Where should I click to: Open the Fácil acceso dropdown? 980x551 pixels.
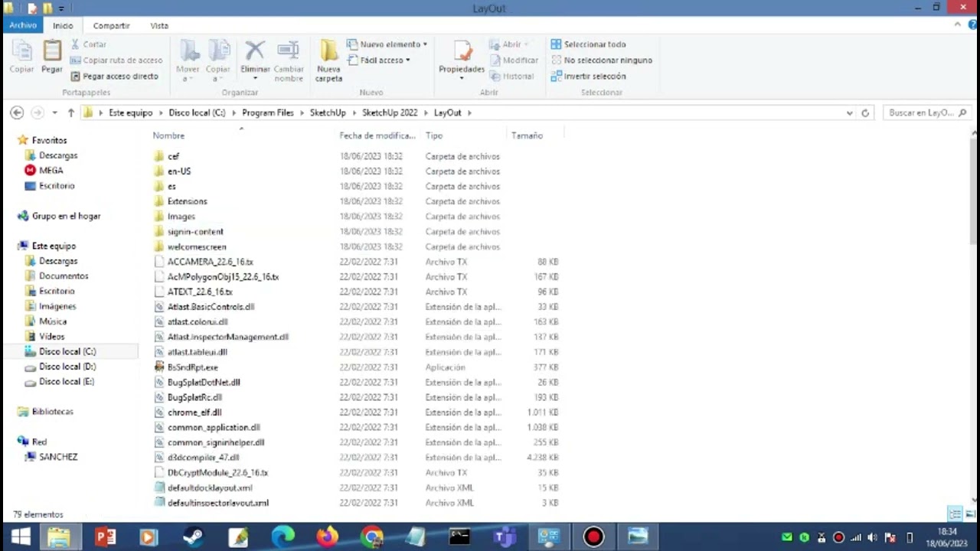click(x=378, y=60)
